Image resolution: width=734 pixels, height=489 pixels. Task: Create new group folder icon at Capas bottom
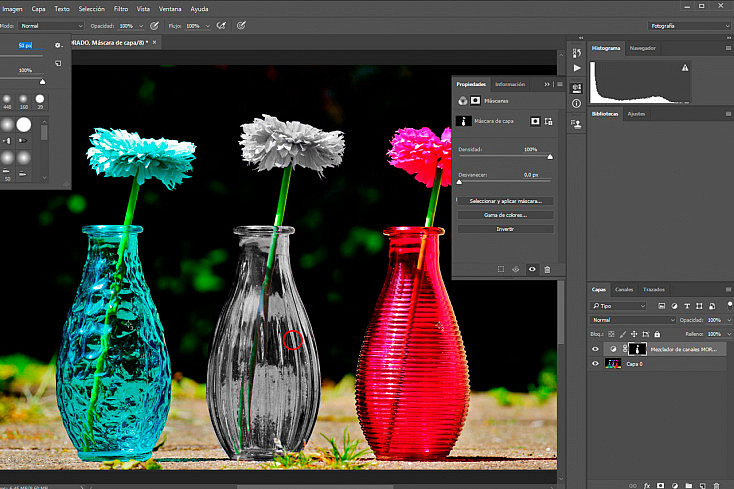click(689, 486)
